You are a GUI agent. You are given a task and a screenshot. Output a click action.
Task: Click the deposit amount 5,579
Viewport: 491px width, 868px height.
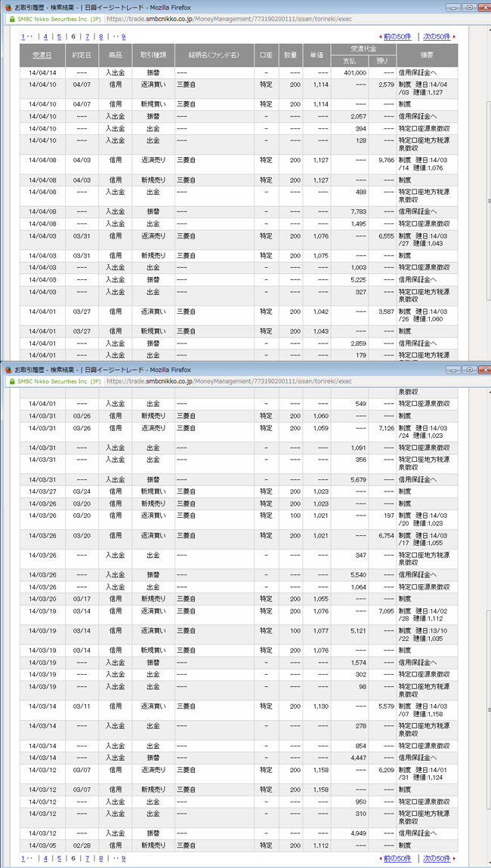point(386,706)
